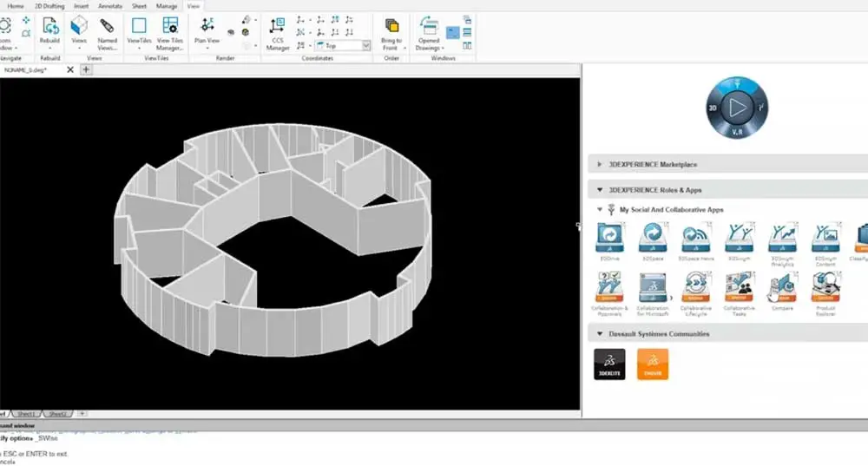Switch to the Sheet ribbon tab
The height and width of the screenshot is (466, 868).
coord(140,6)
